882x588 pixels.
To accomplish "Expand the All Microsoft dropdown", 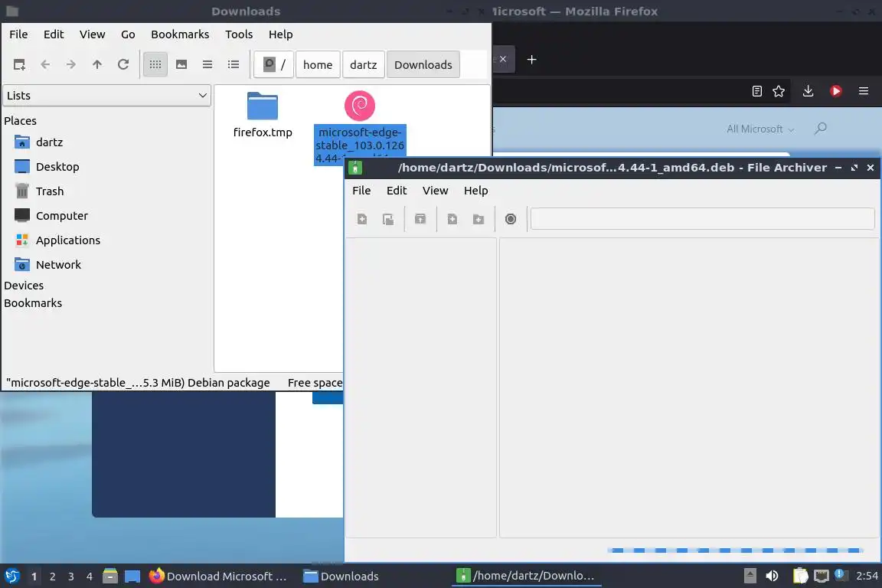I will click(760, 129).
